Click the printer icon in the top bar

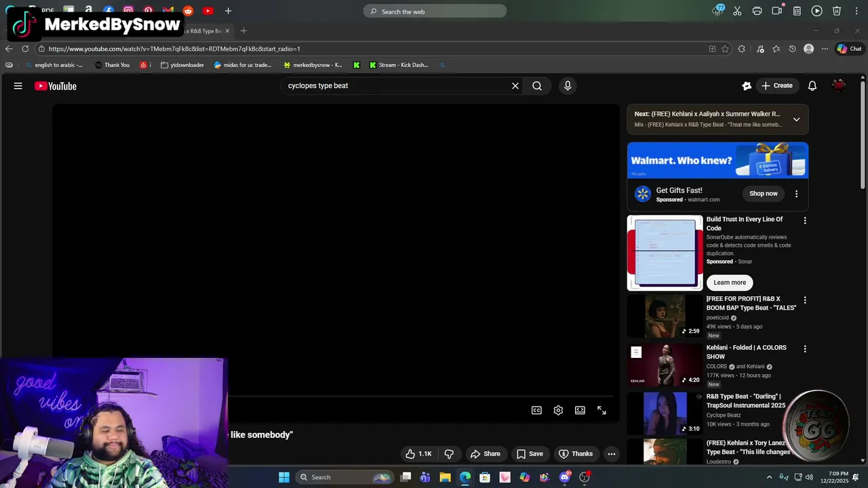point(757,11)
